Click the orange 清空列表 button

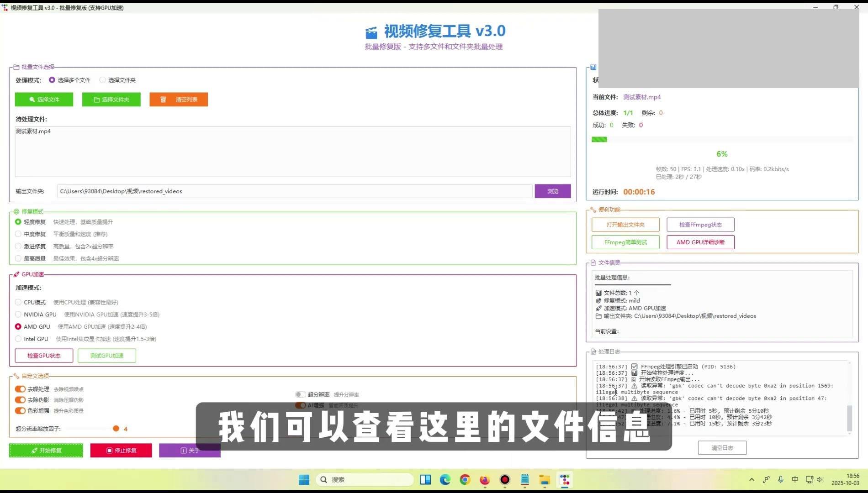tap(179, 100)
